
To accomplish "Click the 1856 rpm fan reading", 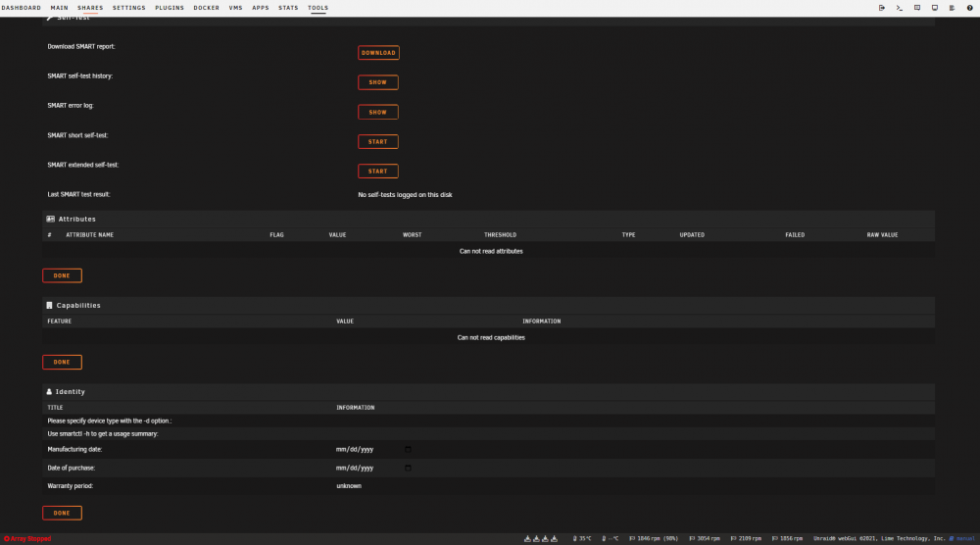I will [787, 539].
